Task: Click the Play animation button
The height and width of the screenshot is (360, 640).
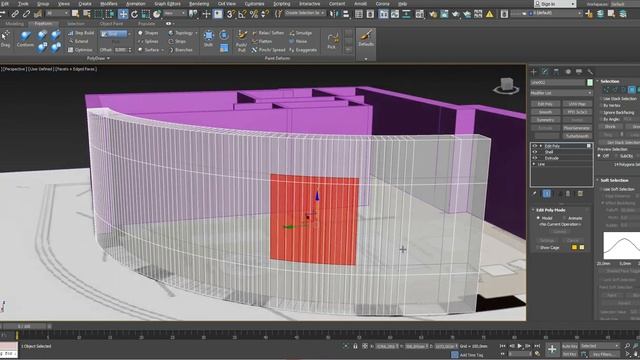Action: pyautogui.click(x=520, y=346)
